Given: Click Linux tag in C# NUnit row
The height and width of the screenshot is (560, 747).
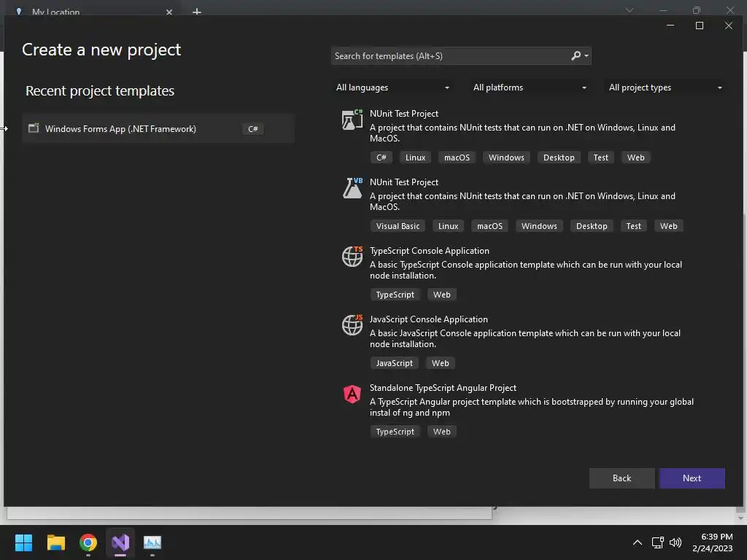Looking at the screenshot, I should pyautogui.click(x=415, y=157).
